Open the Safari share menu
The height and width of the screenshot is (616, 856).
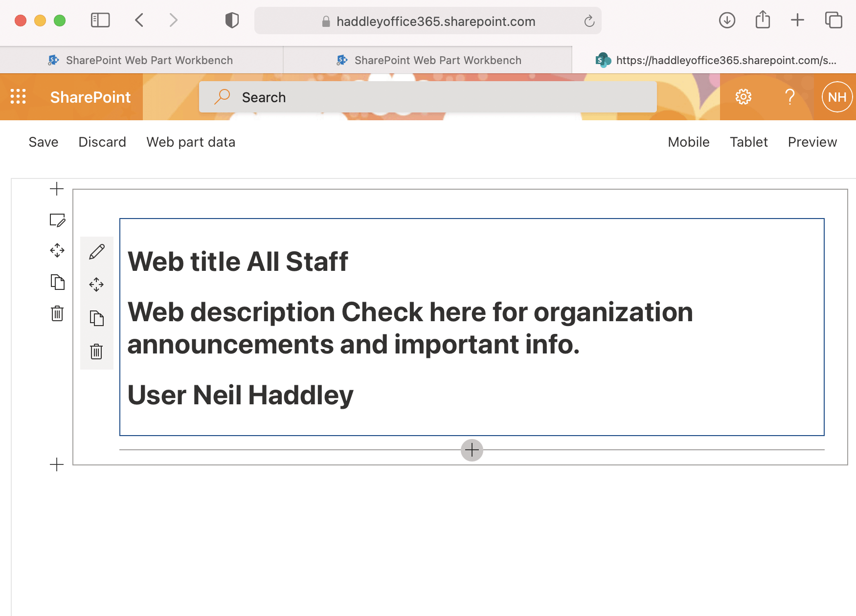pos(763,20)
